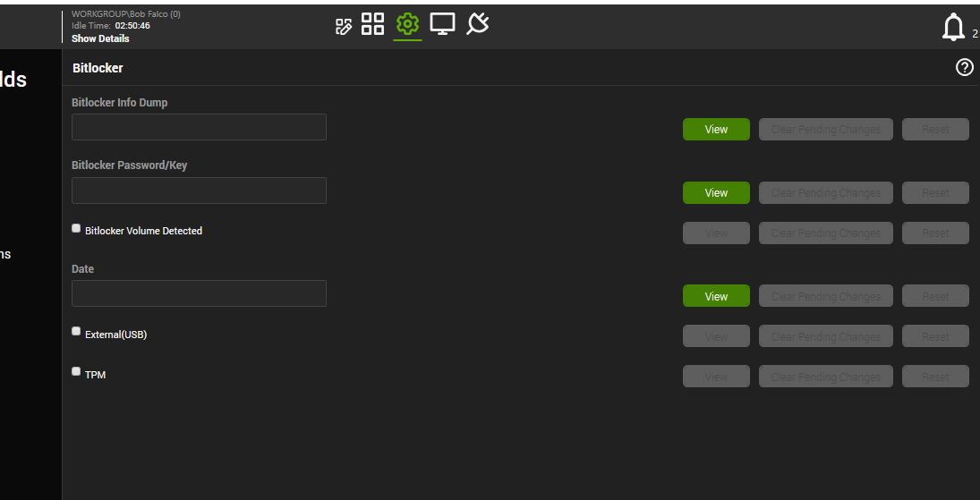Image resolution: width=980 pixels, height=500 pixels.
Task: Click the power plug connect icon
Action: (x=478, y=24)
